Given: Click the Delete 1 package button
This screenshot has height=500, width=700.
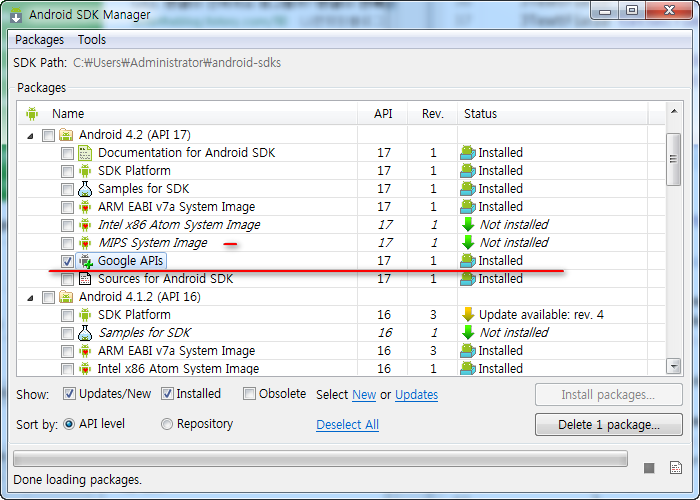Looking at the screenshot, I should pos(608,424).
